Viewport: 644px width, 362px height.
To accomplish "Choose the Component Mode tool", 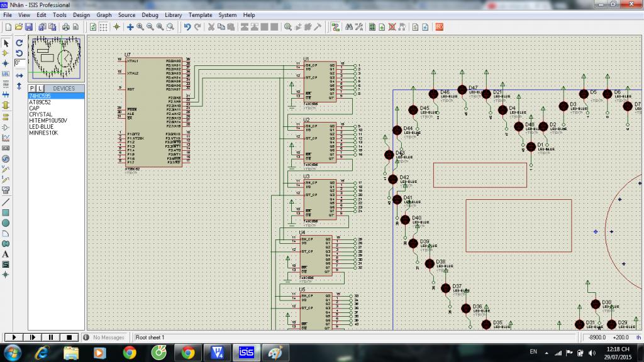I will pos(6,53).
